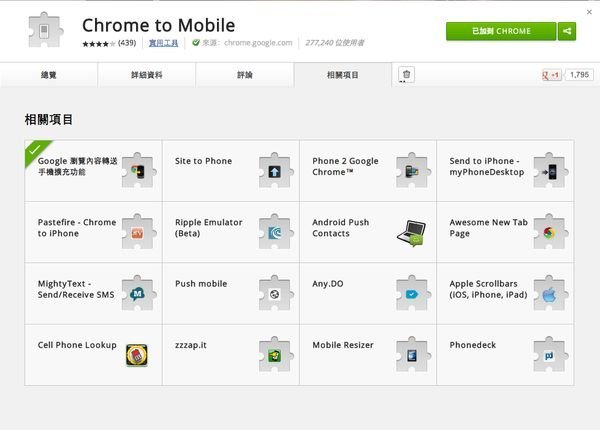Open MightyText extension icon
600x430 pixels.
tap(138, 294)
